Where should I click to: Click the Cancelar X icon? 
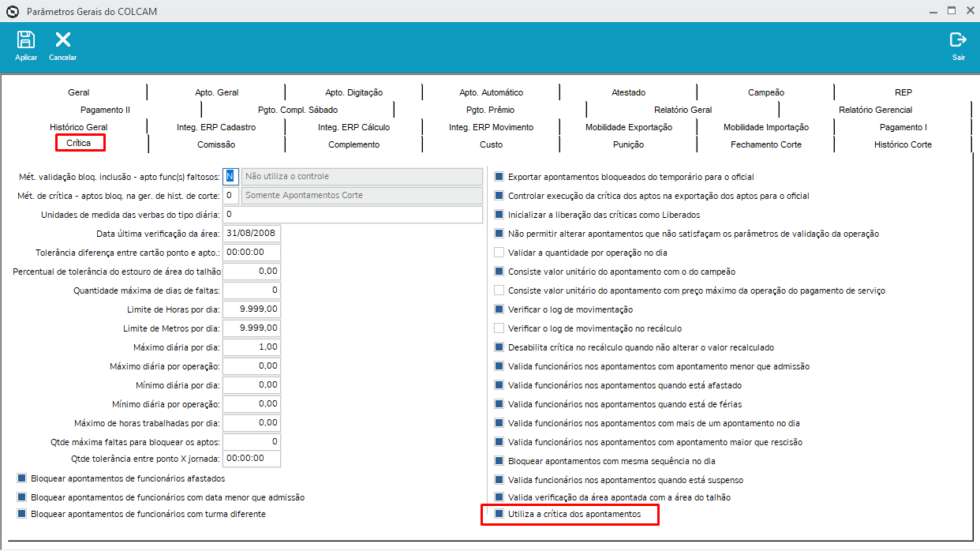pos(63,39)
